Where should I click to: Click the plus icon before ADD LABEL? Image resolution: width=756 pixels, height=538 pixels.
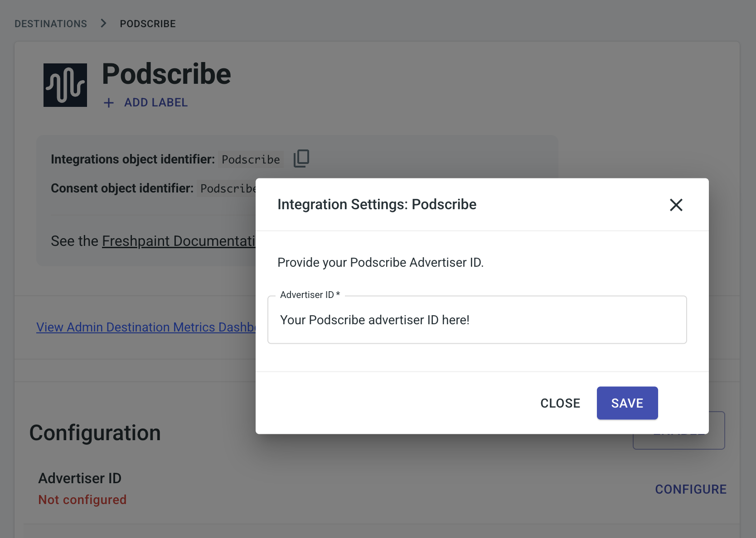click(109, 103)
